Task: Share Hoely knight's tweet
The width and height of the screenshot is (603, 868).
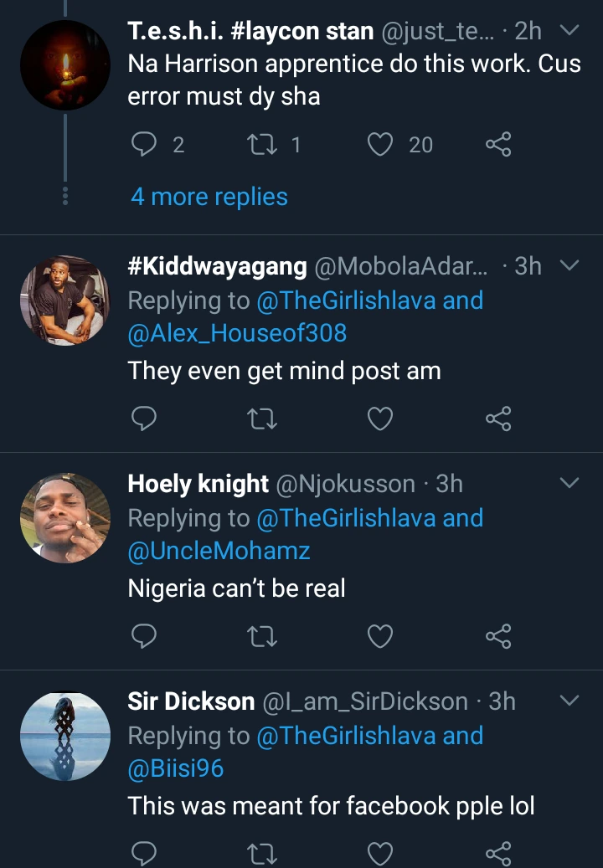Action: (x=497, y=636)
